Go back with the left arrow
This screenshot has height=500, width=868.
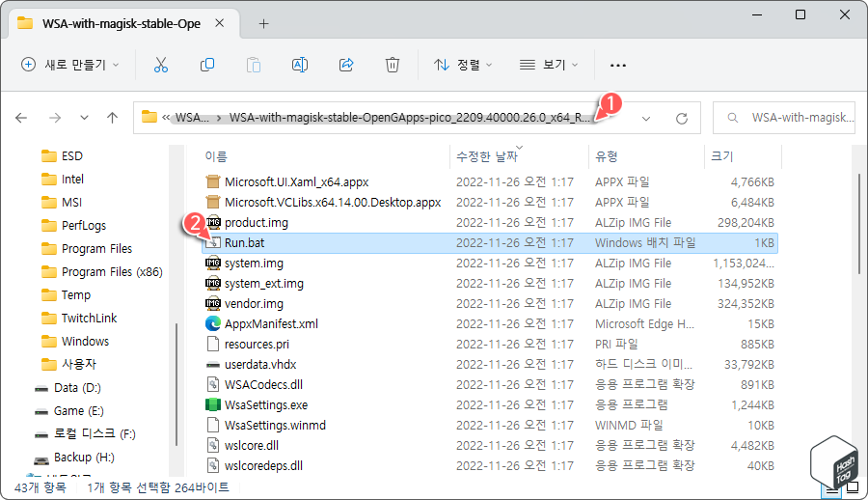(x=21, y=118)
